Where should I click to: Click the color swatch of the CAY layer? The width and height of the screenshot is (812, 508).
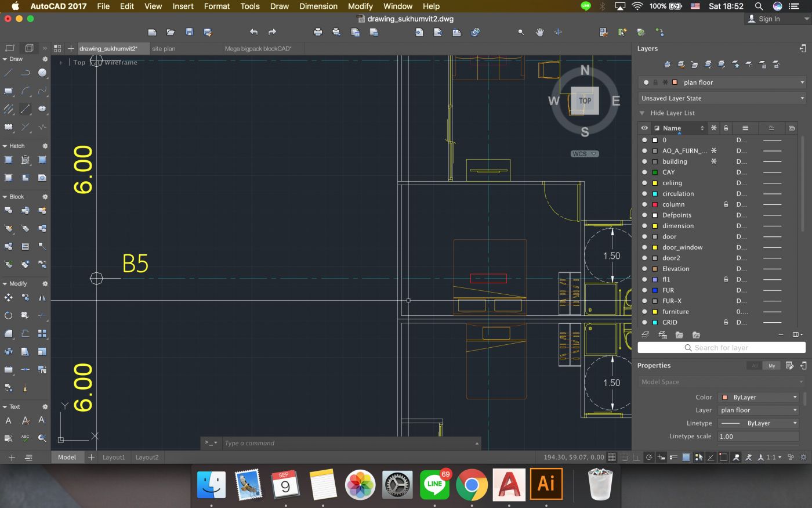(655, 172)
